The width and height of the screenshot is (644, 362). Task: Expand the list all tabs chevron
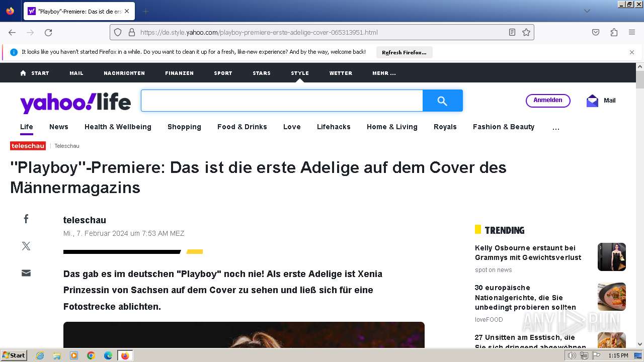tap(587, 11)
